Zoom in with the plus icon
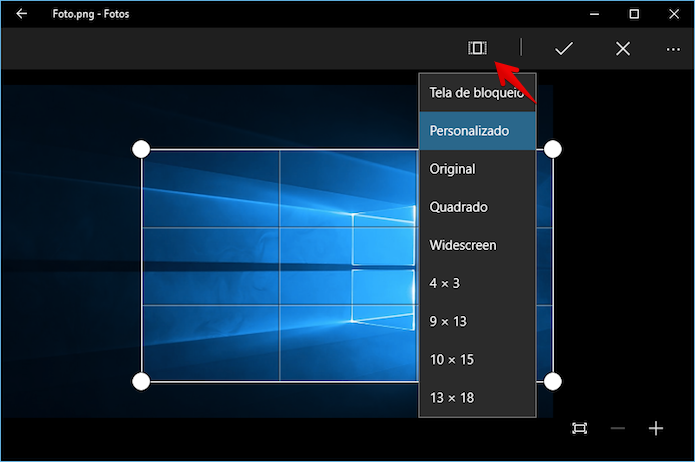The height and width of the screenshot is (462, 695). pos(656,428)
